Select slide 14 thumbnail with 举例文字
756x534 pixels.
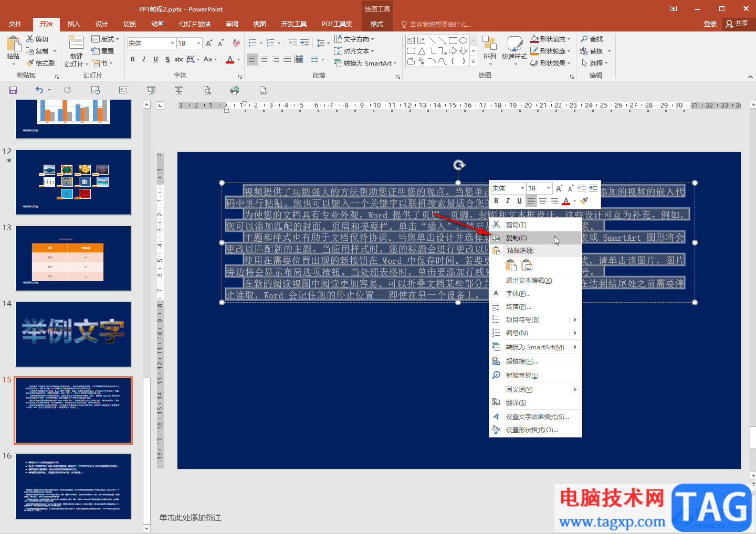73,334
